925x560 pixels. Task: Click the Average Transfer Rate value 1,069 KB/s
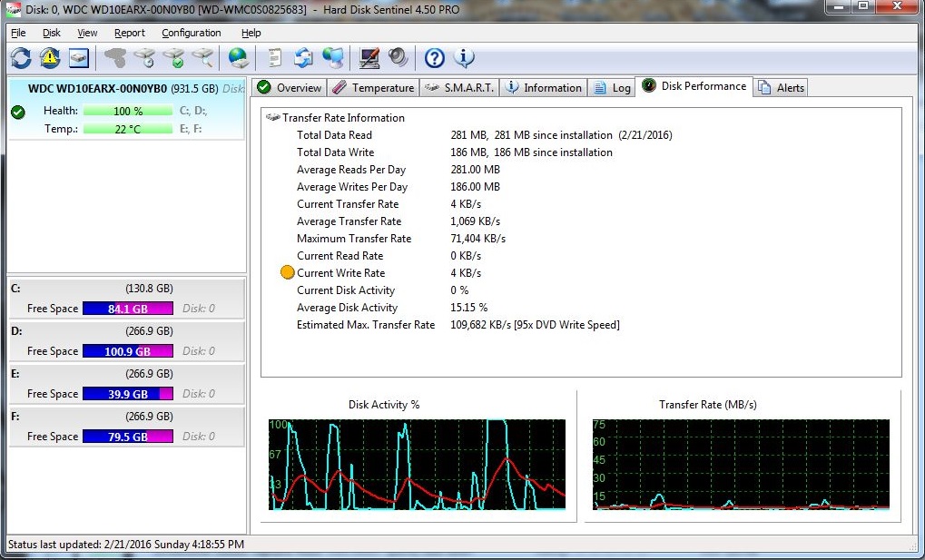coord(476,221)
